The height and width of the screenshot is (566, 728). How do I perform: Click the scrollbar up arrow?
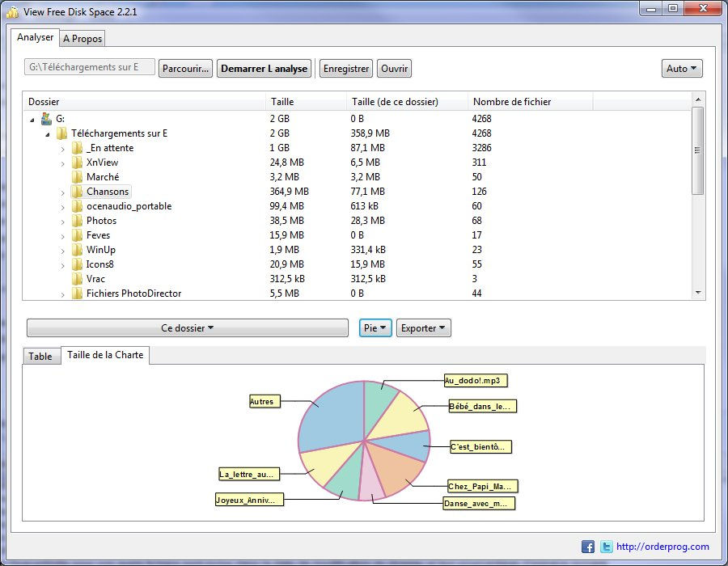(x=698, y=99)
